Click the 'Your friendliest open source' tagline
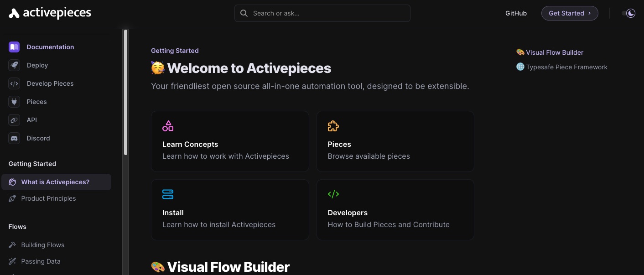Viewport: 644px width, 275px height. pyautogui.click(x=310, y=86)
